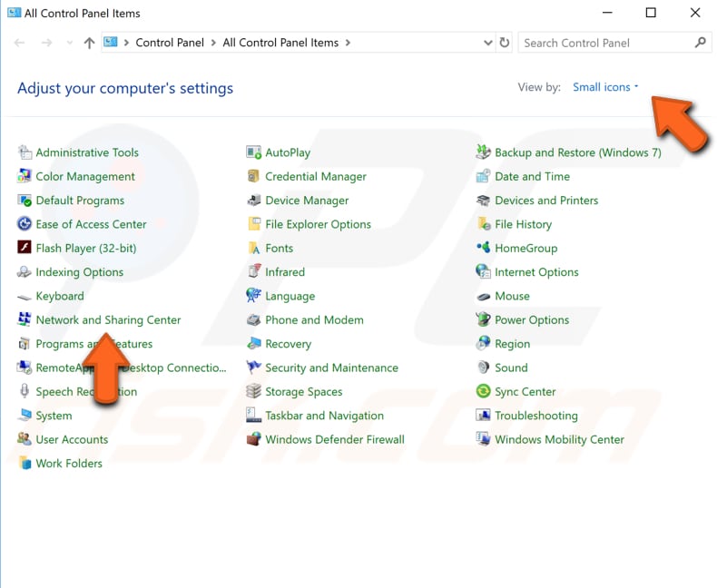Viewport: 717px width, 588px height.
Task: Open Security and Maintenance link
Action: click(331, 367)
